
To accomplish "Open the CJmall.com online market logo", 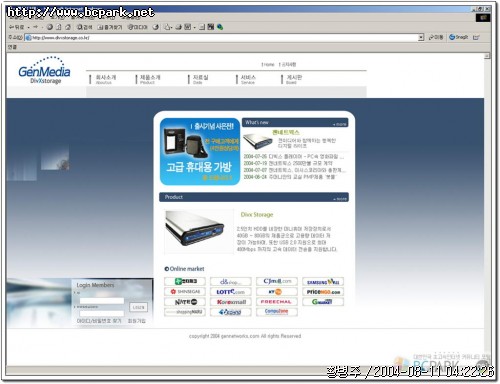I will click(x=277, y=281).
